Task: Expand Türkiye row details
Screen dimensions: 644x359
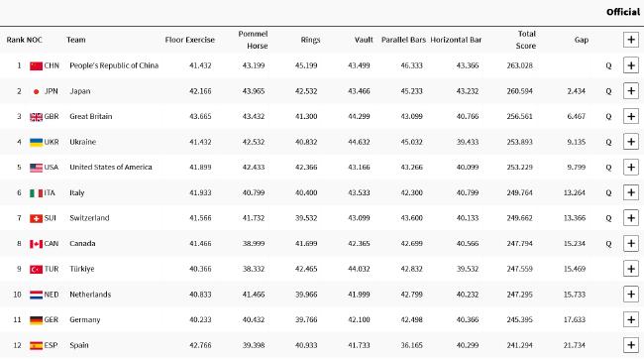Action: click(x=631, y=269)
